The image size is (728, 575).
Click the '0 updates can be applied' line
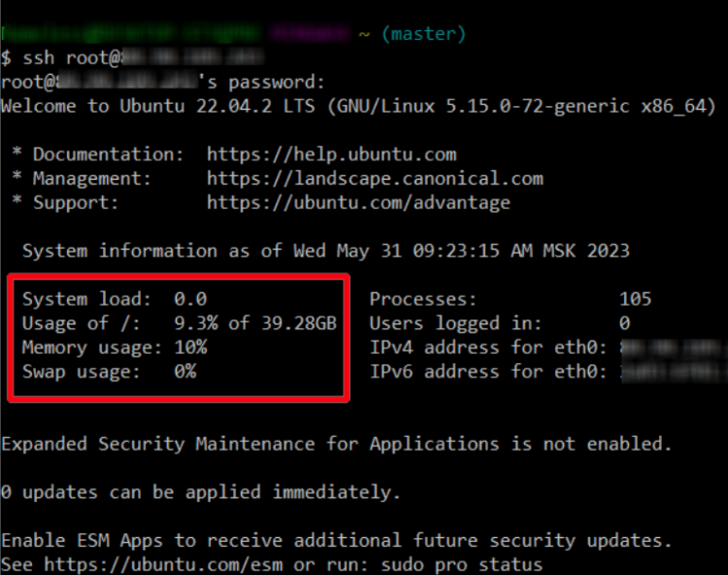(200, 492)
